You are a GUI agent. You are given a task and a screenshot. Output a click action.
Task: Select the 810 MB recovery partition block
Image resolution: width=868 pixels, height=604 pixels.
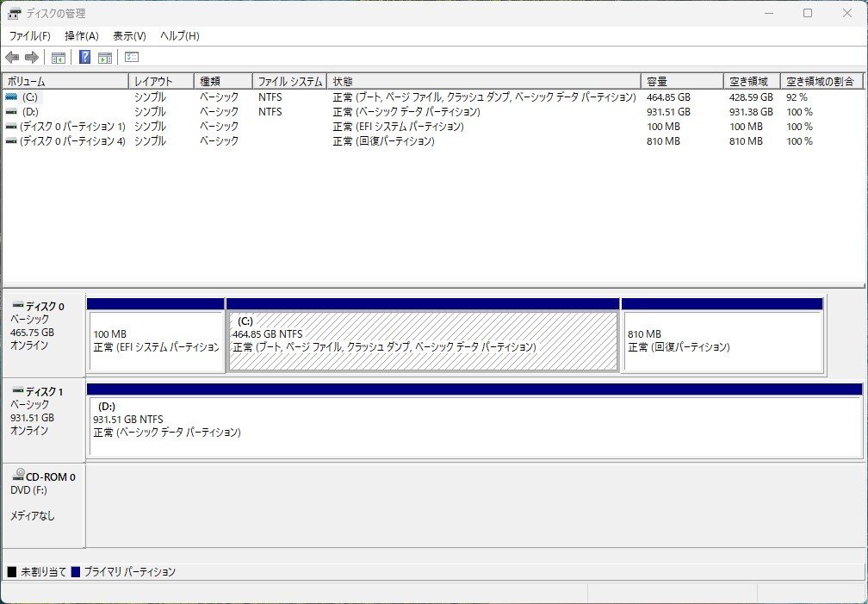(722, 336)
